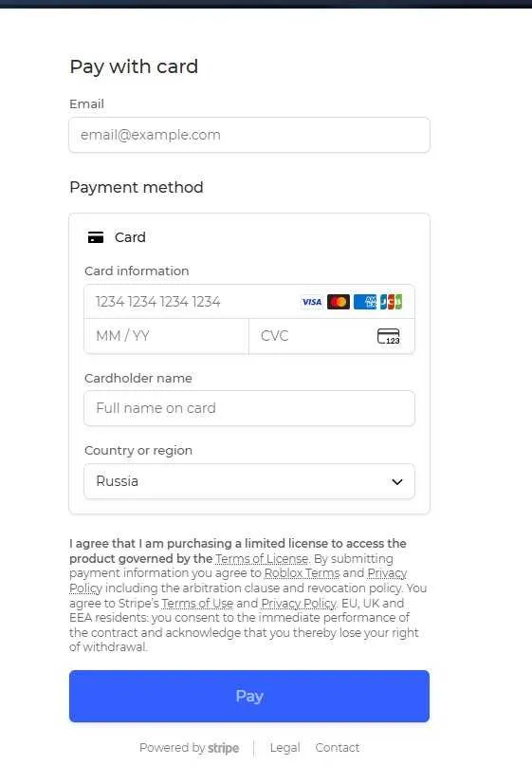Click the CVC card-back 123 icon
The width and height of the screenshot is (532, 766).
389,336
